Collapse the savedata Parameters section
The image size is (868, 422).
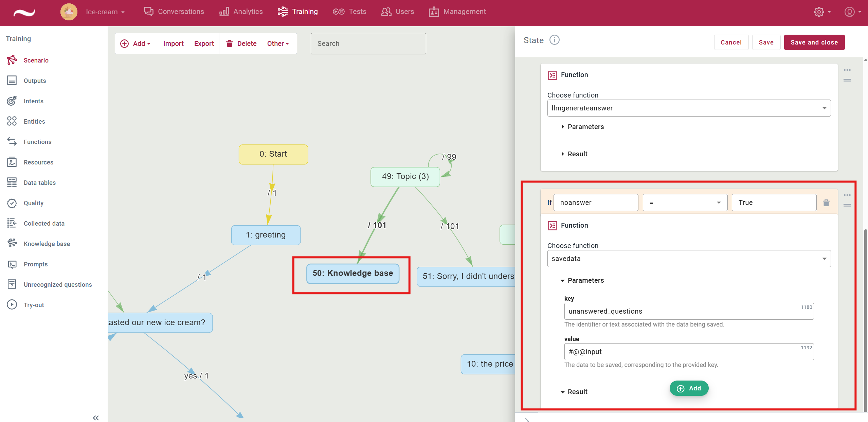point(582,280)
